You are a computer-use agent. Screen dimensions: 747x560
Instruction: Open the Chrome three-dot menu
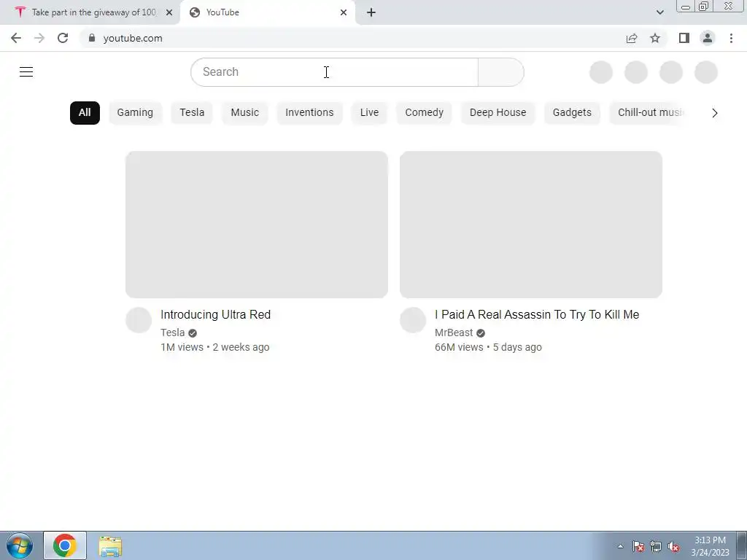731,38
